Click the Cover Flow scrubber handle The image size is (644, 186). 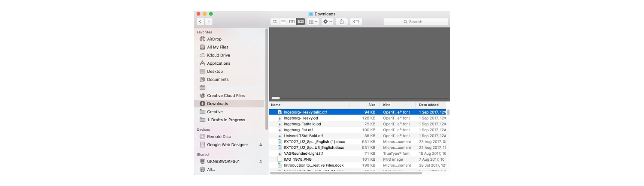276,98
